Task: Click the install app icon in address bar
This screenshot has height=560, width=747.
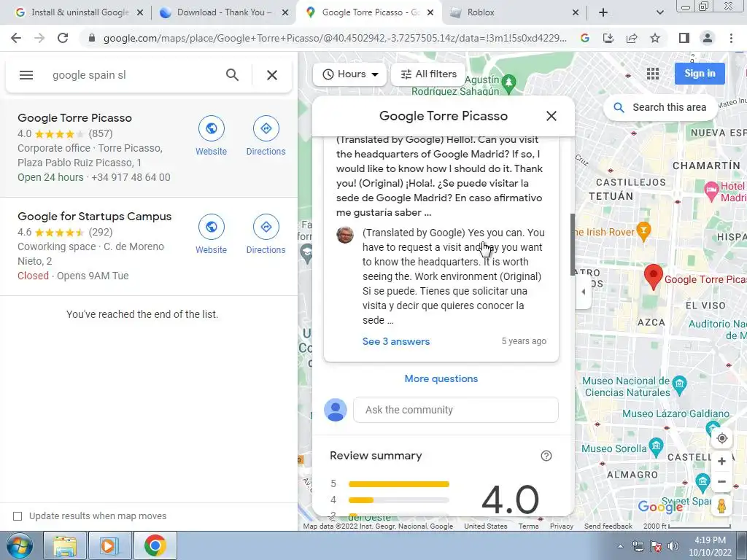Action: (608, 38)
